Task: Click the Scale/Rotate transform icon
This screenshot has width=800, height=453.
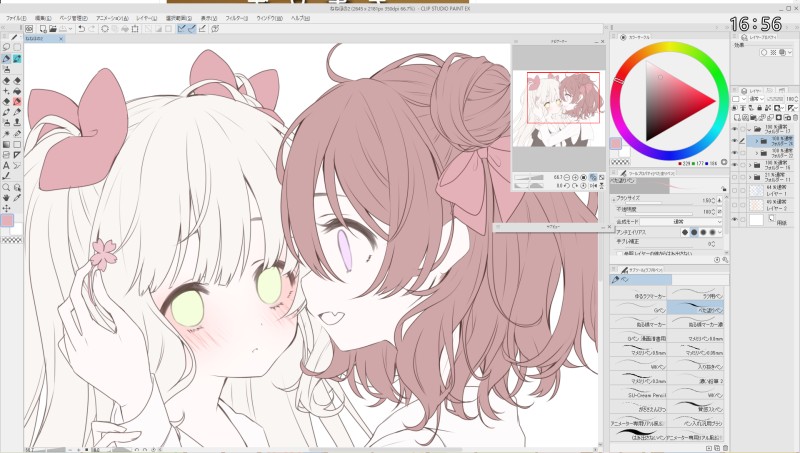Action: tap(135, 29)
